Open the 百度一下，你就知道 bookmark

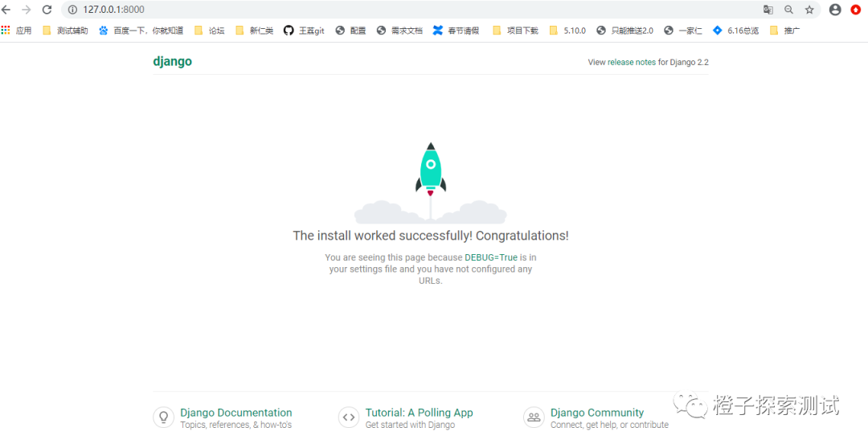click(141, 31)
